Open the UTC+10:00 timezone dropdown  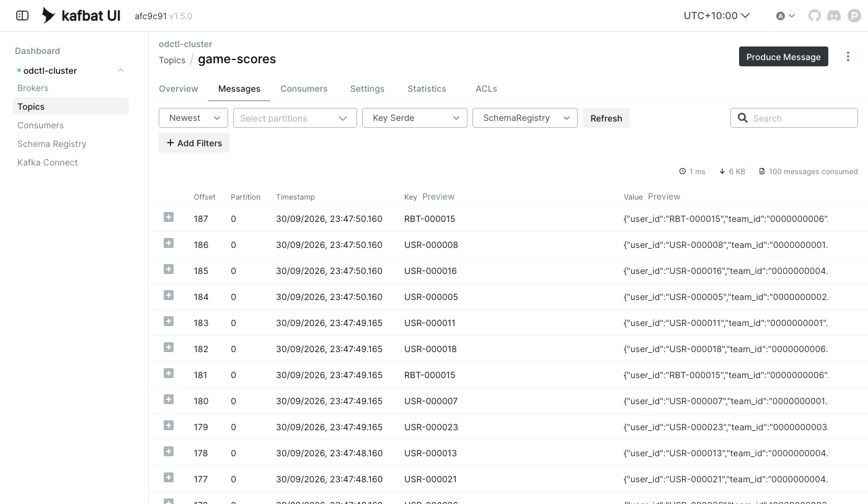coord(717,15)
